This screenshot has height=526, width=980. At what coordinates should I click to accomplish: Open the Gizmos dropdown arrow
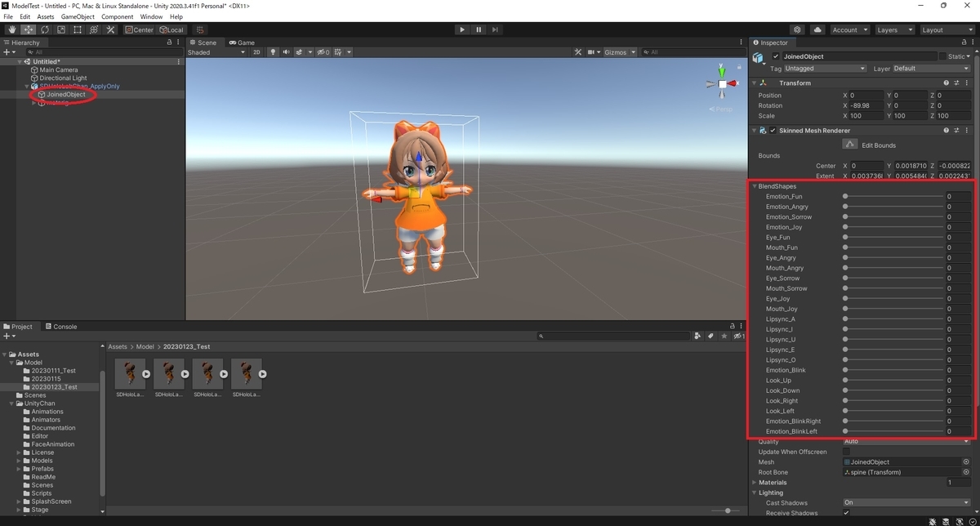(632, 52)
